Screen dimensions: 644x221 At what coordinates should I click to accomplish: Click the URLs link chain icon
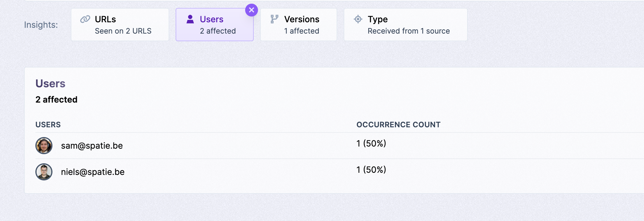click(85, 19)
